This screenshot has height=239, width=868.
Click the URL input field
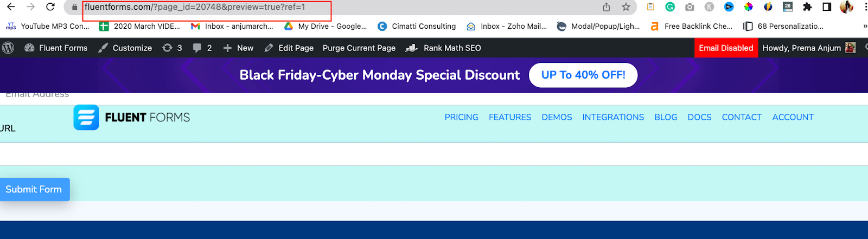(434, 154)
